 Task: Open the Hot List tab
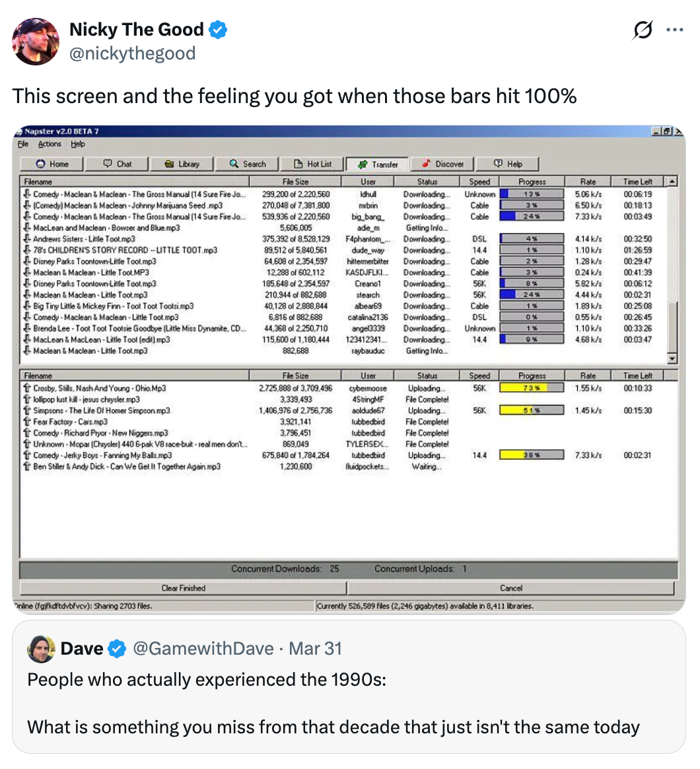312,164
